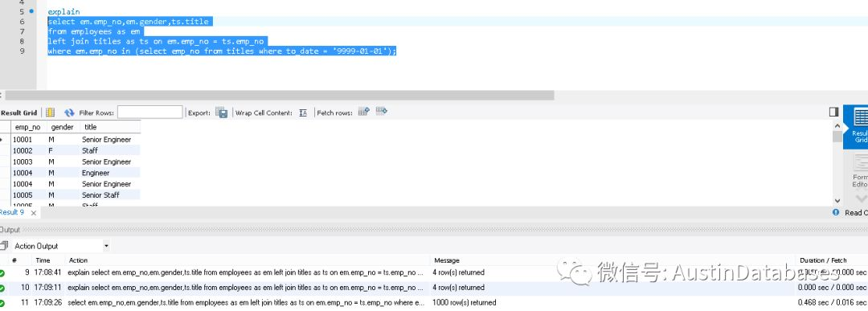
Task: Click the Duration / Fetch column header
Action: tap(823, 260)
